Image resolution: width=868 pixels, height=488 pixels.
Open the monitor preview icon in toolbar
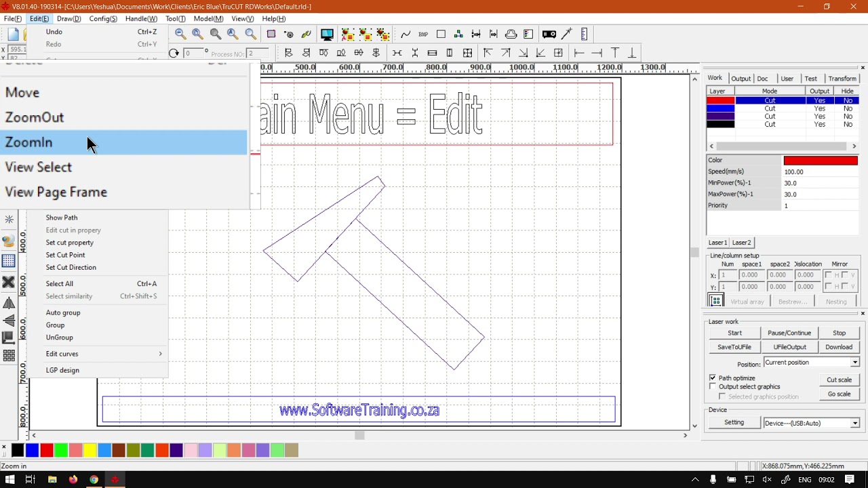click(327, 34)
